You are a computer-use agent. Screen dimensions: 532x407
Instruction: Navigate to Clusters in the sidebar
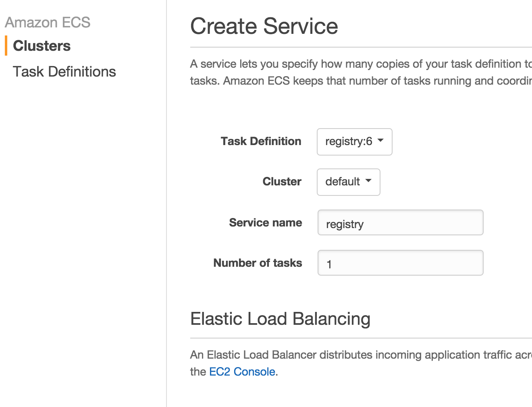click(42, 46)
